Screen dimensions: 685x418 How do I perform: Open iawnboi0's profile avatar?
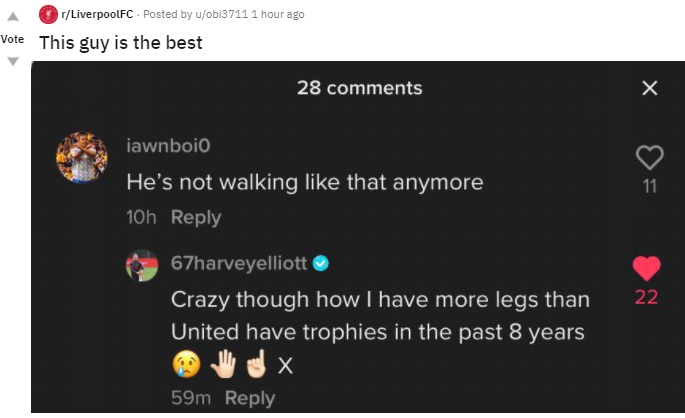(x=82, y=157)
